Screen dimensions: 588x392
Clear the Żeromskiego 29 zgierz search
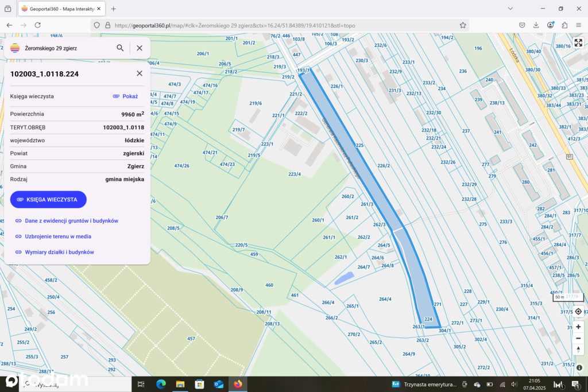click(140, 48)
